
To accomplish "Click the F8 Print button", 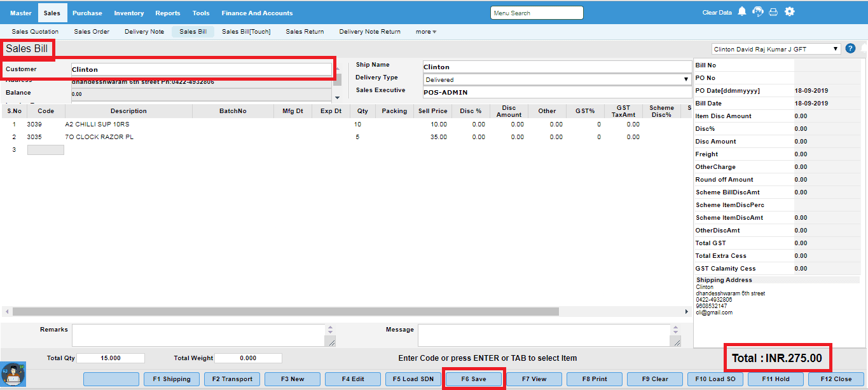I will [595, 379].
